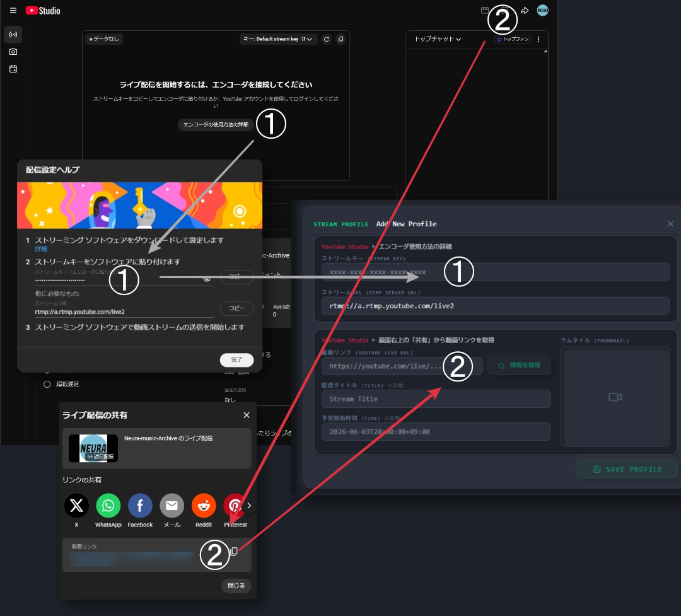This screenshot has height=616, width=681.
Task: Share via Facebook icon
Action: tap(140, 506)
